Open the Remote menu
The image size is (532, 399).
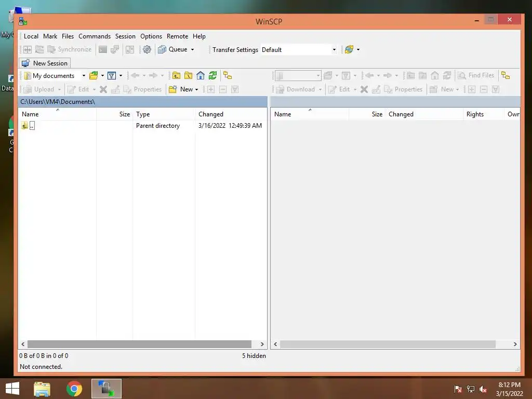tap(177, 36)
